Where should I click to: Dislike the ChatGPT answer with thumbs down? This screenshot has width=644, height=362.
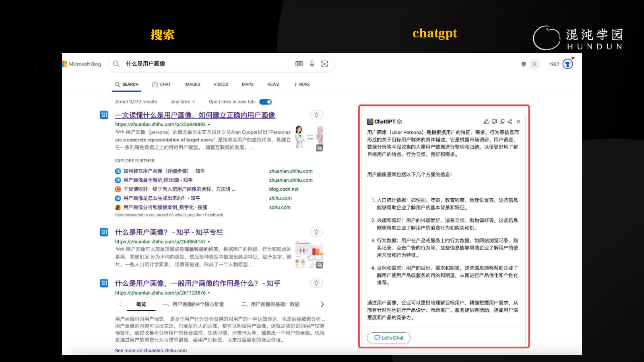(x=494, y=121)
